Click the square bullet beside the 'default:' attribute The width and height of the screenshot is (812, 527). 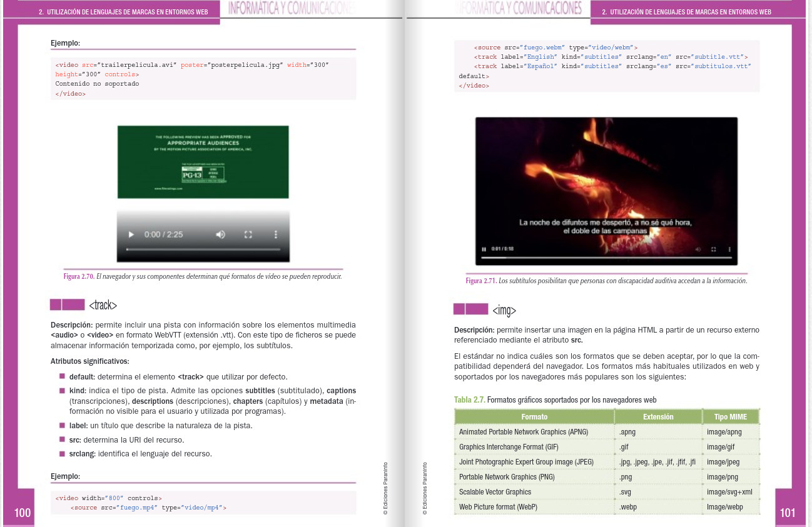click(x=62, y=376)
